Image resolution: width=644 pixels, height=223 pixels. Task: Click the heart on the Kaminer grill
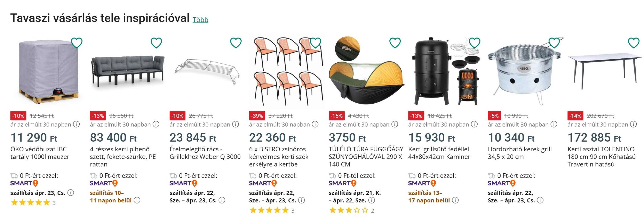coord(474,43)
